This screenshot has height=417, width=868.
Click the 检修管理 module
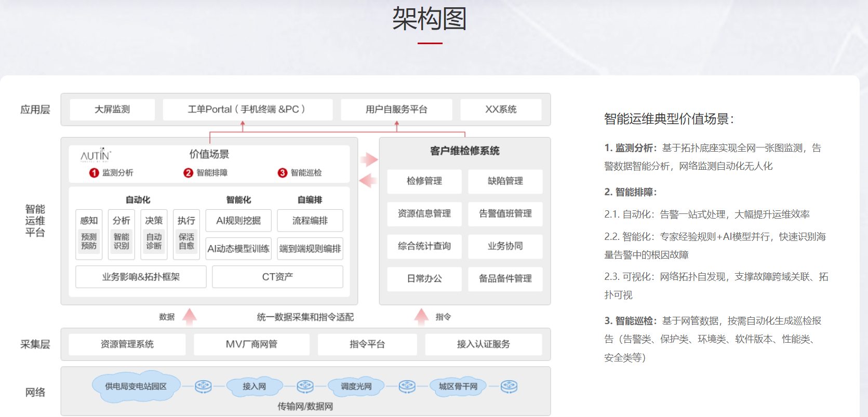tap(424, 181)
